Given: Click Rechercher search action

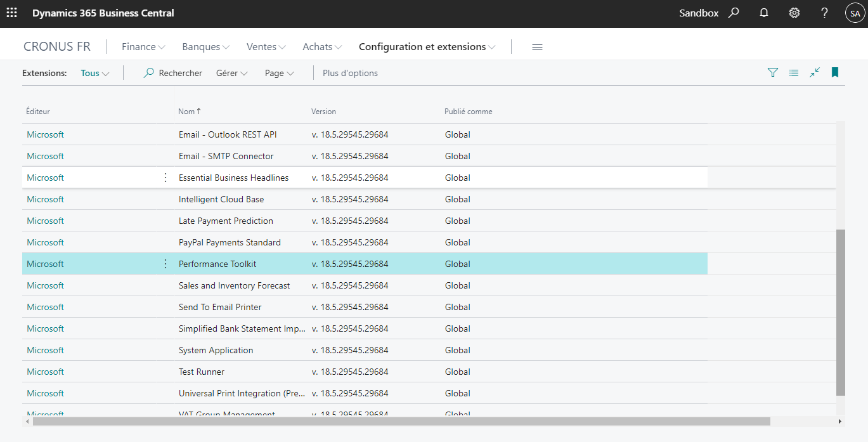Looking at the screenshot, I should coord(173,73).
